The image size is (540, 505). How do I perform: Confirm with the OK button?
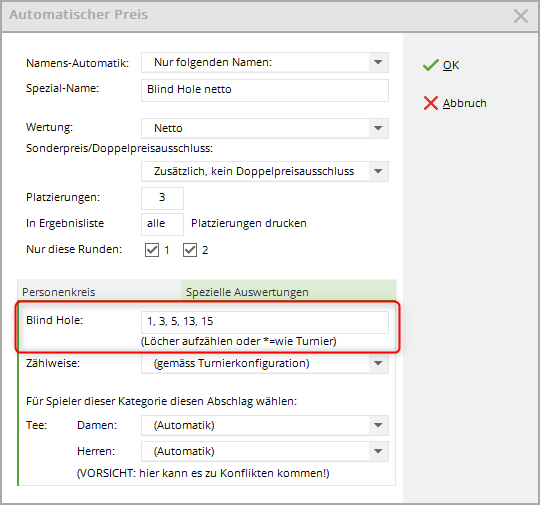(x=441, y=65)
